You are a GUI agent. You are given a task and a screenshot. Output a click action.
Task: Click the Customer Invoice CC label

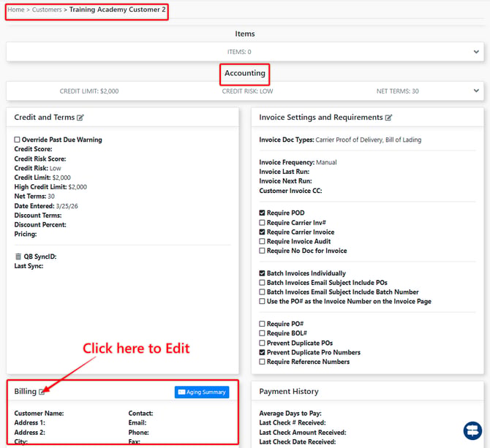290,191
